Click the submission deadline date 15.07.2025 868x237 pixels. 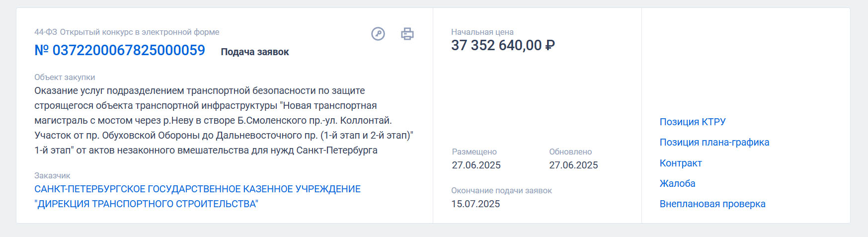(475, 204)
